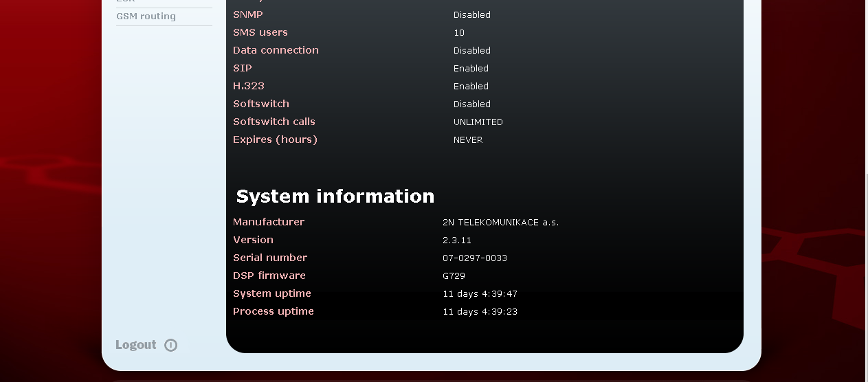
Task: Click manufacturer value 2N TELEKOMUNIKACE a.s.
Action: tap(500, 223)
